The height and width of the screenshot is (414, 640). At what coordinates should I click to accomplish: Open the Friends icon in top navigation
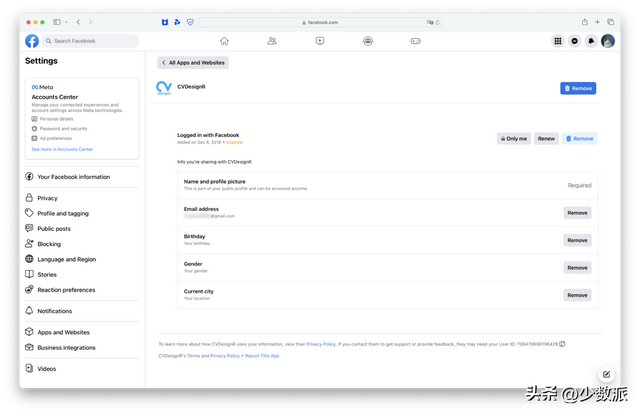coord(272,41)
